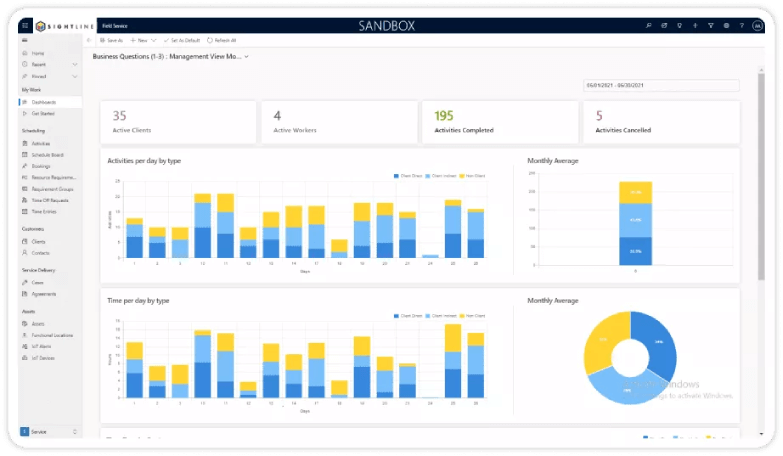The image size is (783, 456).
Task: Click the search magnifier in header
Action: 648,25
